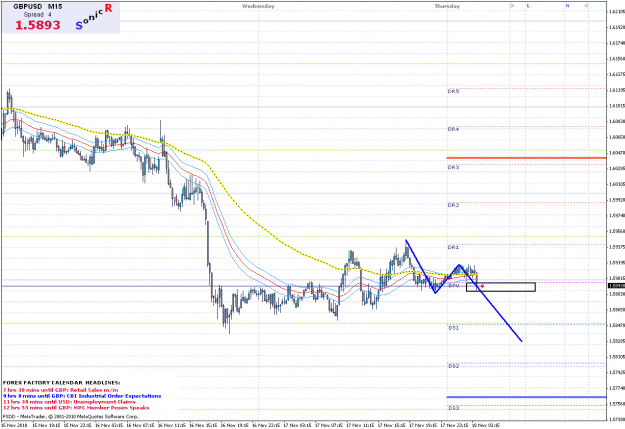The height and width of the screenshot is (429, 625).
Task: Click the 15 Nov 19:15 time axis label
Action: (x=46, y=425)
